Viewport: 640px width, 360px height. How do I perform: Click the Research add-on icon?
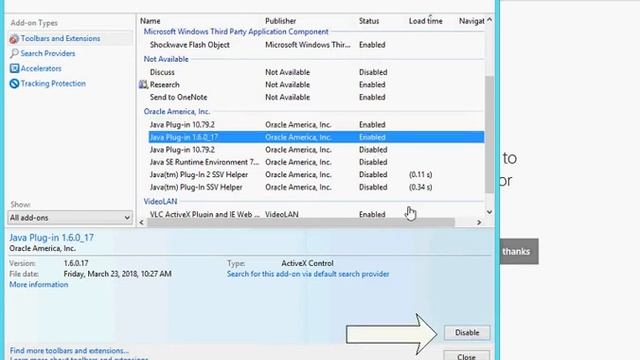143,84
